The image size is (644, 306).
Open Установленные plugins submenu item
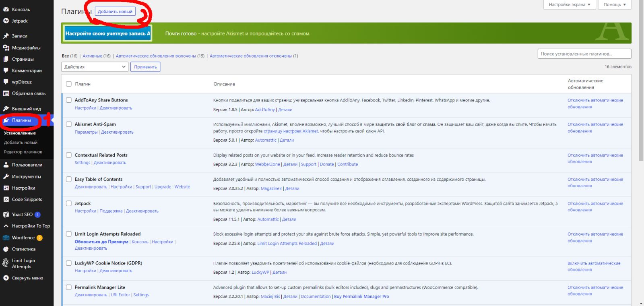tap(20, 133)
